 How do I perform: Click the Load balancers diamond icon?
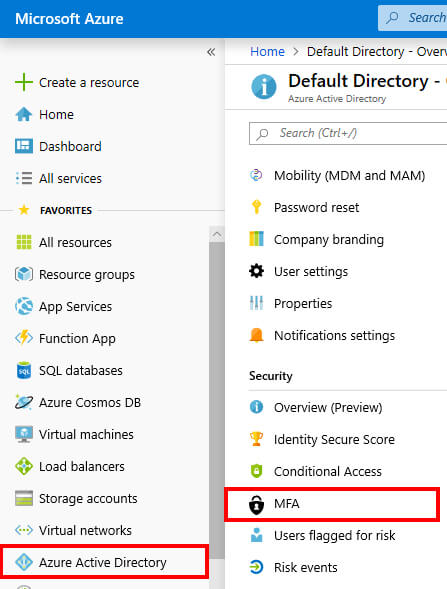coord(24,466)
